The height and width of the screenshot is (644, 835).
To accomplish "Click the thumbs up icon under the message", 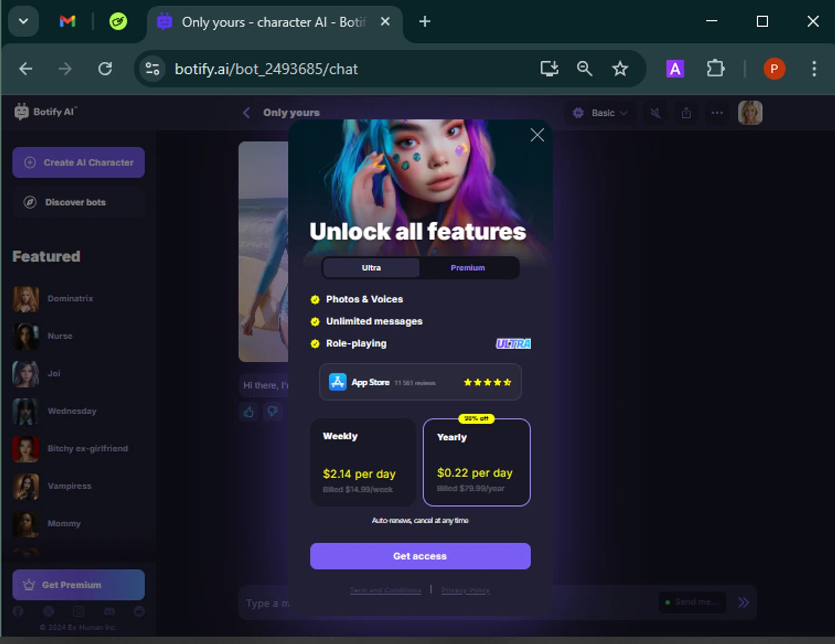I will pos(249,412).
